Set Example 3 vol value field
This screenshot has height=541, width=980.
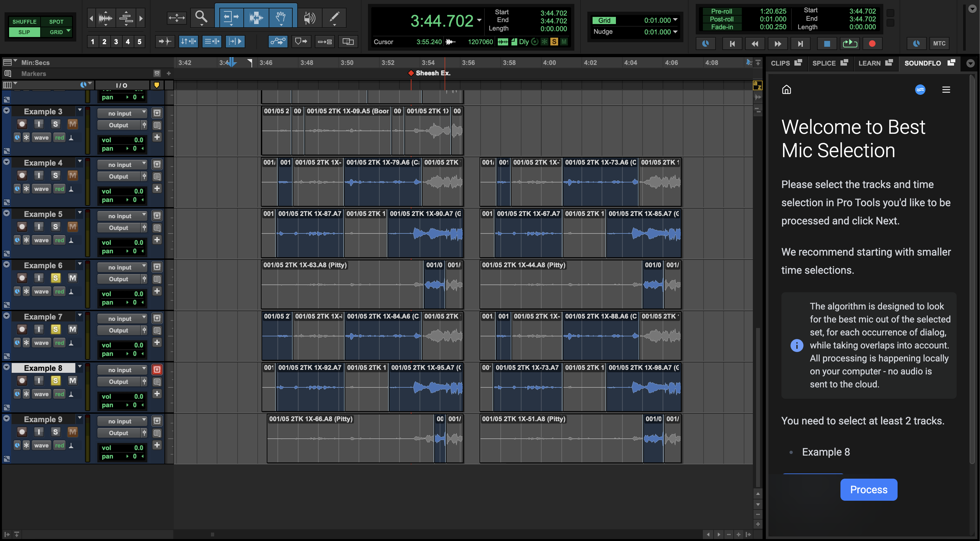122,140
